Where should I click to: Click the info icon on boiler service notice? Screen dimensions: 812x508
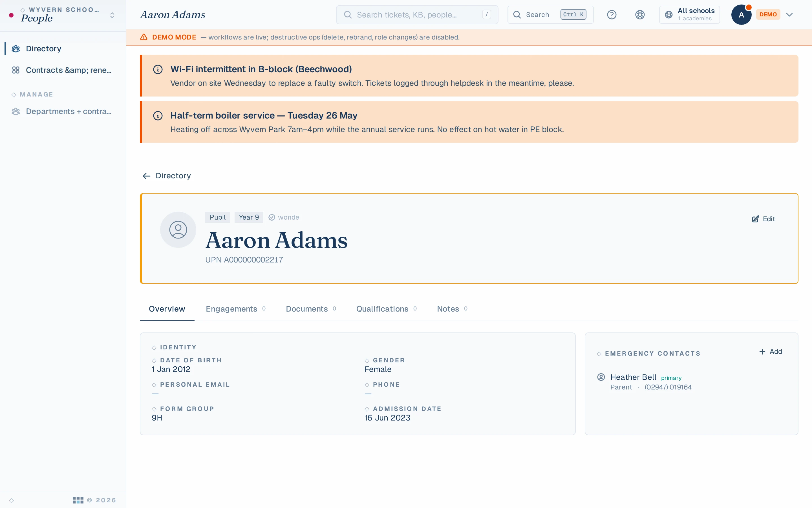coord(158,116)
